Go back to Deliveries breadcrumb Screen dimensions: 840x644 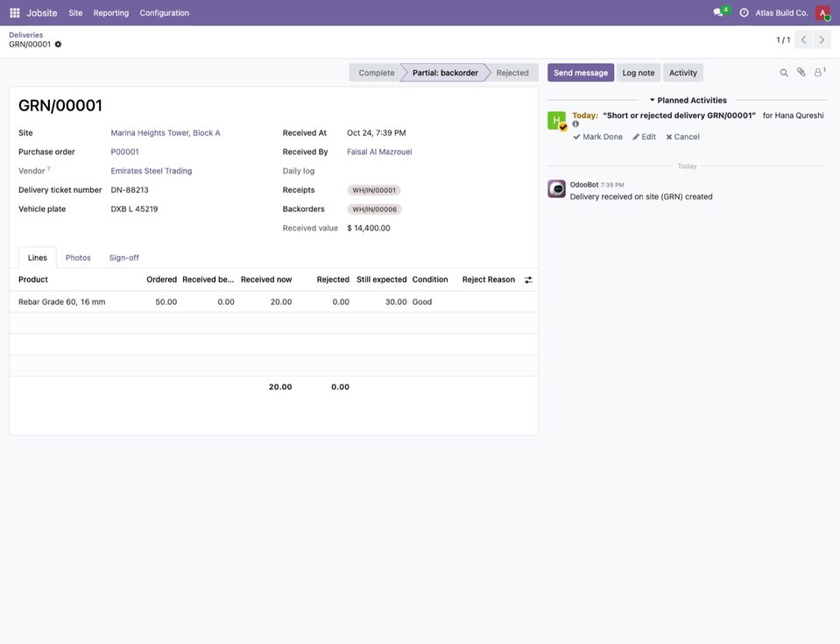(25, 35)
